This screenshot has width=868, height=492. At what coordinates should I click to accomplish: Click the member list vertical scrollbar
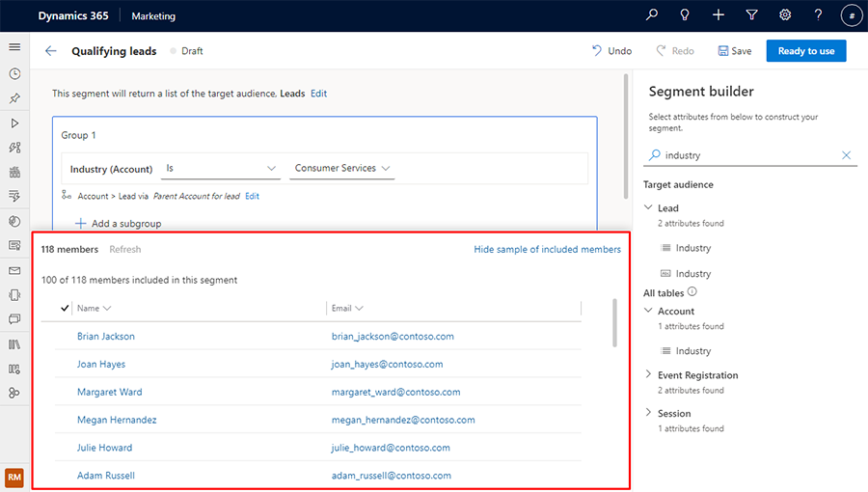[614, 323]
